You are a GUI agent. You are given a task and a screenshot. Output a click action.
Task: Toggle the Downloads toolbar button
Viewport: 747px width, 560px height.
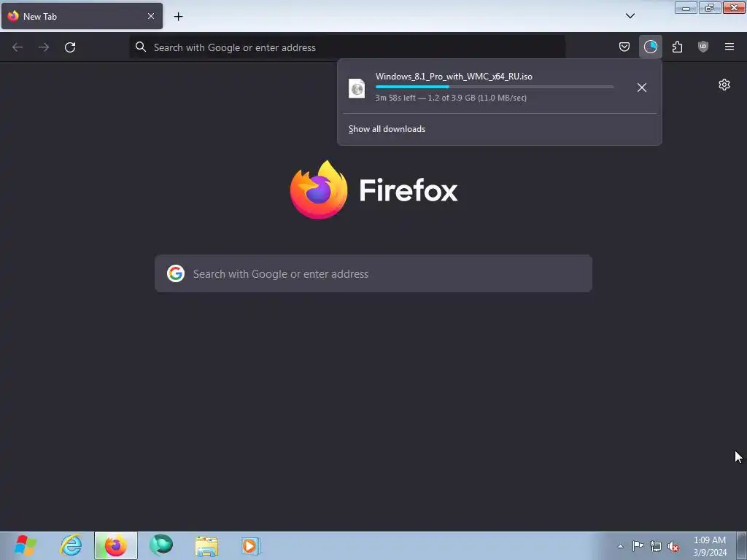[650, 47]
